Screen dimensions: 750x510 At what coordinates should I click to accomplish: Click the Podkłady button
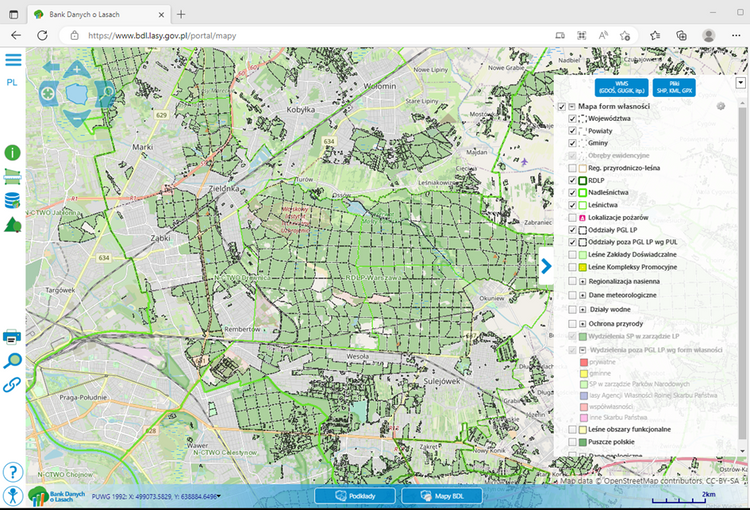tap(355, 496)
